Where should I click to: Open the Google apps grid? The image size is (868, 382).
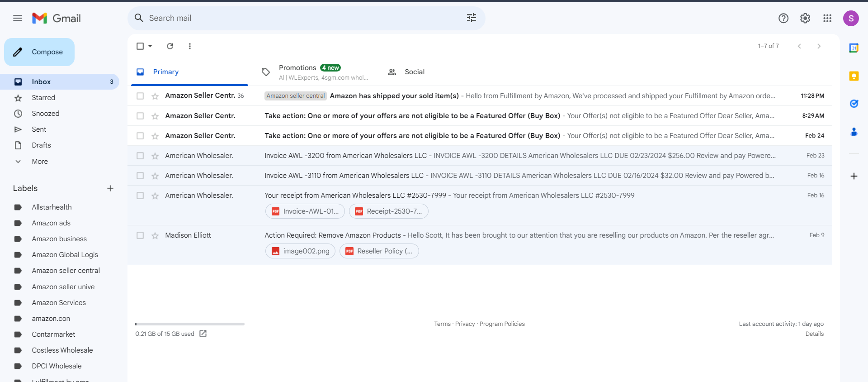pos(827,18)
